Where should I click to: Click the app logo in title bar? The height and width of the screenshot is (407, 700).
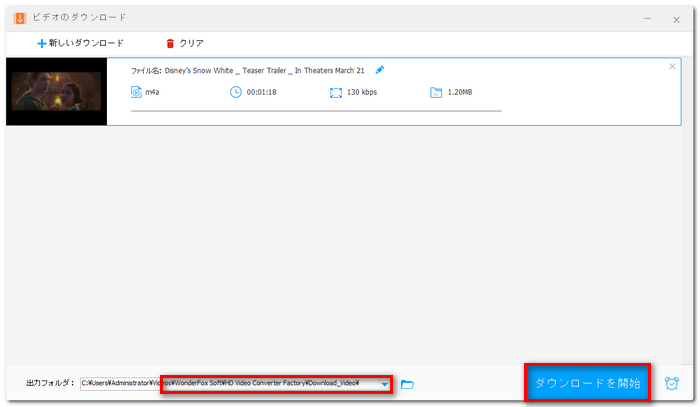[x=17, y=17]
